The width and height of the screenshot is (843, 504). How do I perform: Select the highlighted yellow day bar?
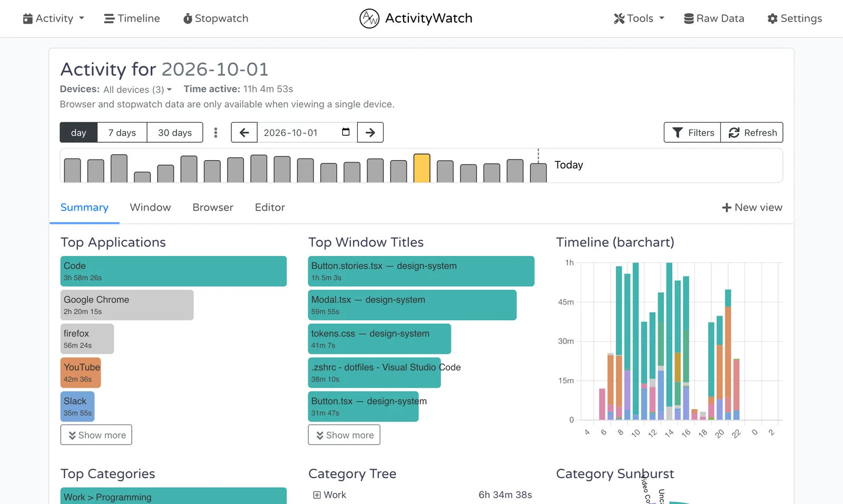422,168
